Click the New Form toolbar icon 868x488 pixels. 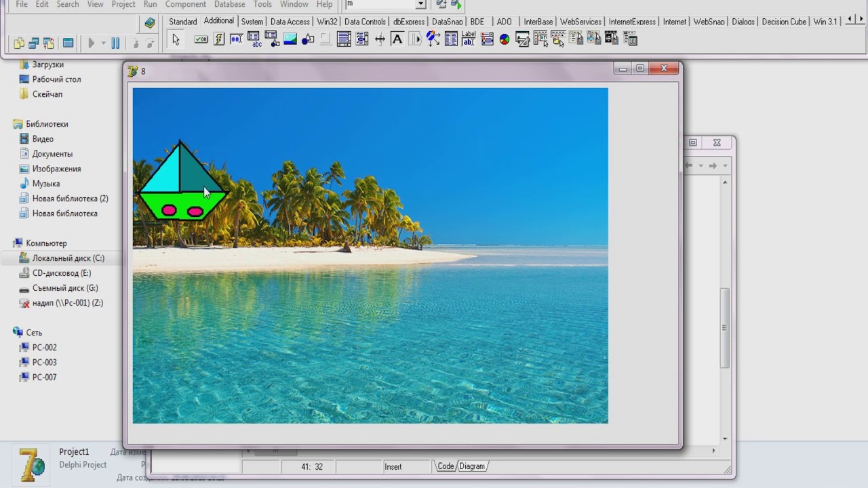tap(68, 43)
